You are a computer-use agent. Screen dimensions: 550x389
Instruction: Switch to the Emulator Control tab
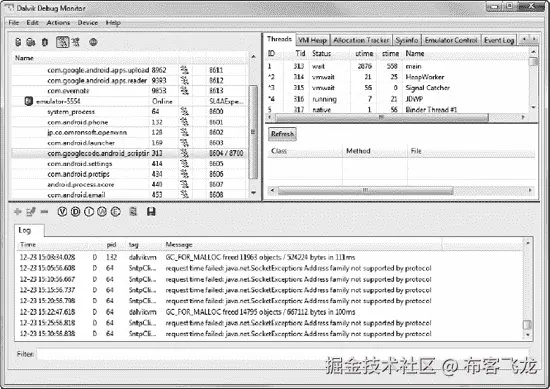451,40
